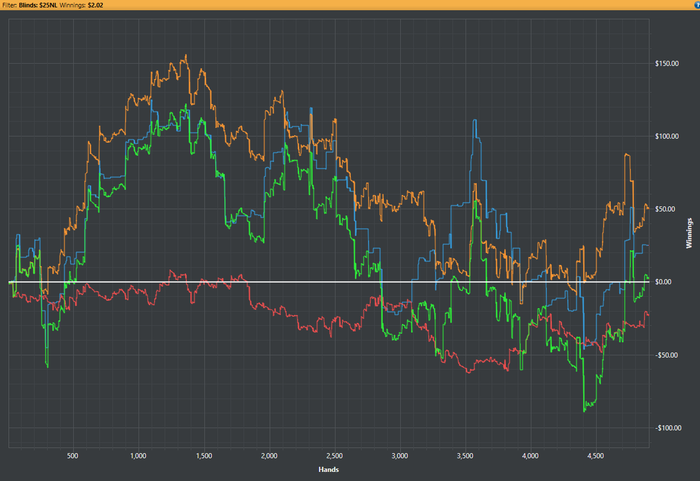Click the 2,500 hands axis label
The image size is (700, 481).
point(334,456)
